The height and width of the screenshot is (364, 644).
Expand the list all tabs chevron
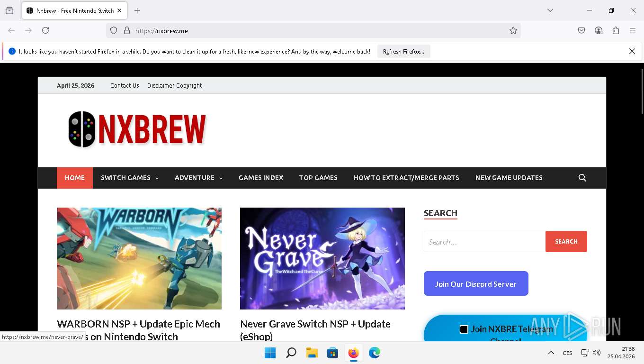(x=550, y=10)
